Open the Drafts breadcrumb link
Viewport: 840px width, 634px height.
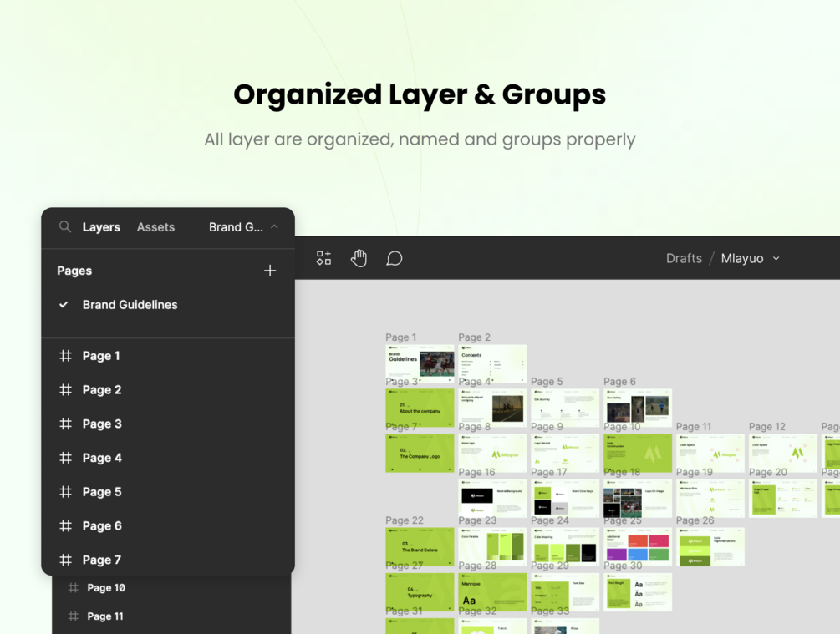[x=684, y=258]
